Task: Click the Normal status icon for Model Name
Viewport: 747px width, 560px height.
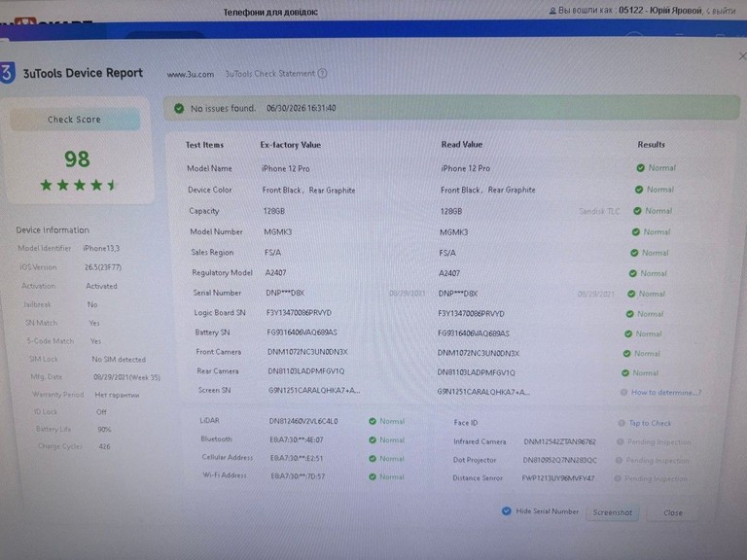Action: (x=641, y=167)
